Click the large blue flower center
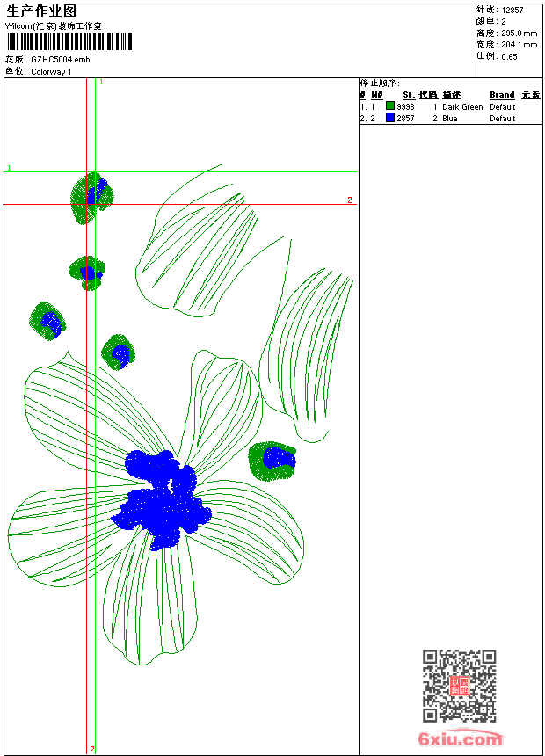 [x=161, y=500]
